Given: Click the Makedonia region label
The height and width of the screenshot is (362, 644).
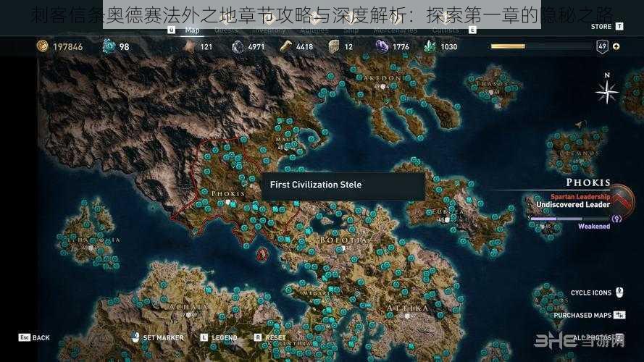Looking at the screenshot, I should point(382,78).
